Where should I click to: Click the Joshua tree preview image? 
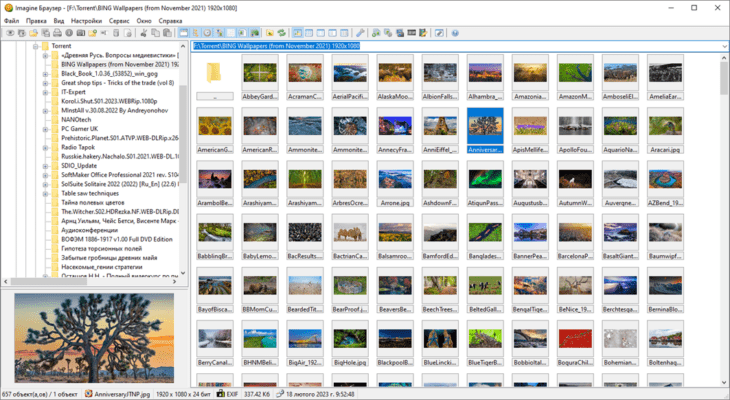94,338
